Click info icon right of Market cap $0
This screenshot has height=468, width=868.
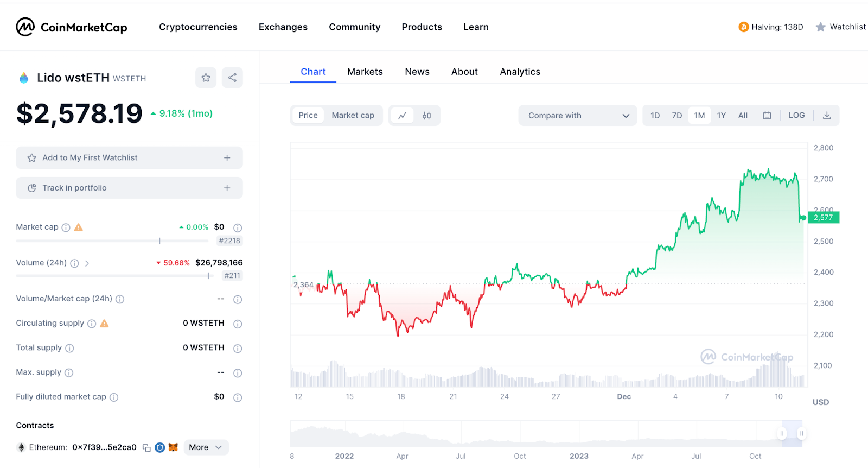click(x=238, y=228)
